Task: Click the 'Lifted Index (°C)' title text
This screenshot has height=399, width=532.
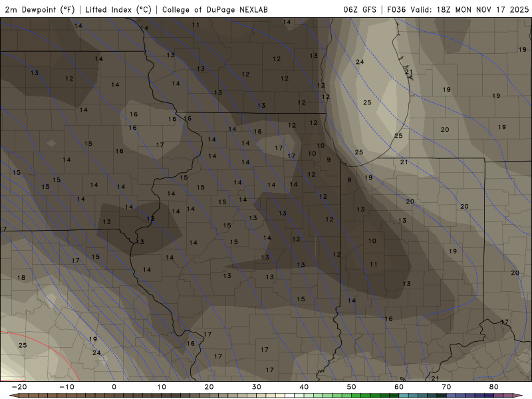Action: tap(118, 9)
